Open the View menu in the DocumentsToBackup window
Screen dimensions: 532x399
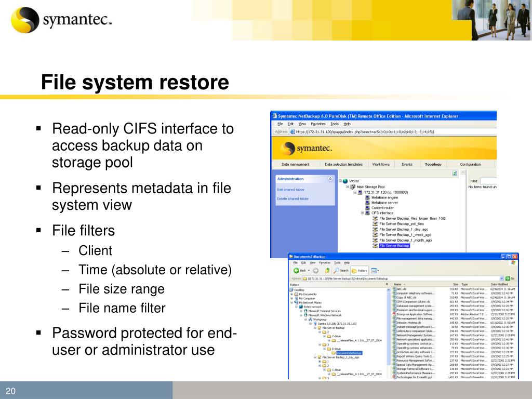click(312, 262)
